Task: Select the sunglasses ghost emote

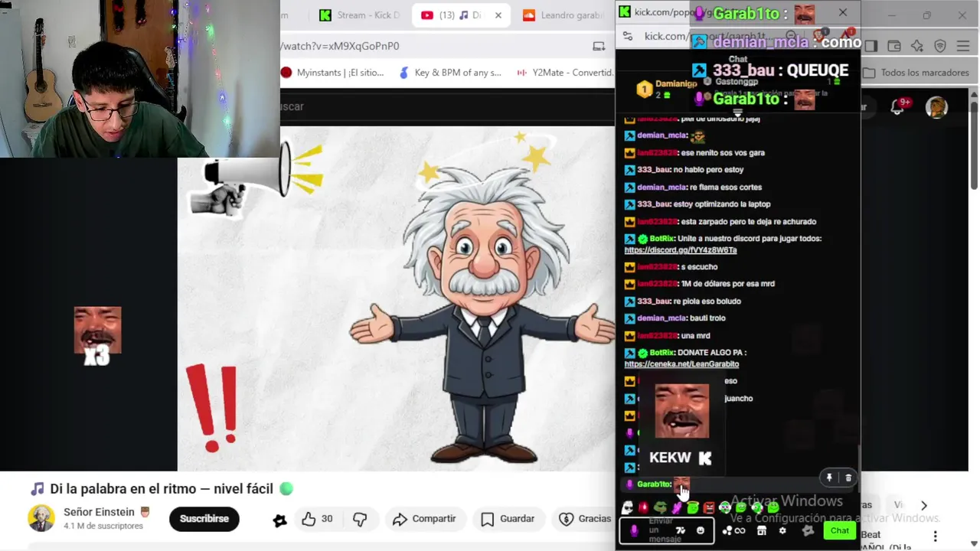Action: (x=627, y=507)
